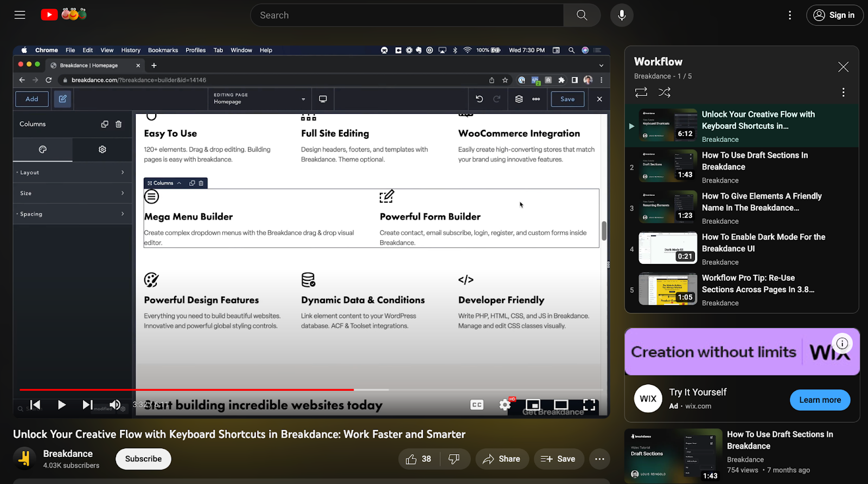
Task: Seek using the red video progress bar
Action: pos(217,390)
